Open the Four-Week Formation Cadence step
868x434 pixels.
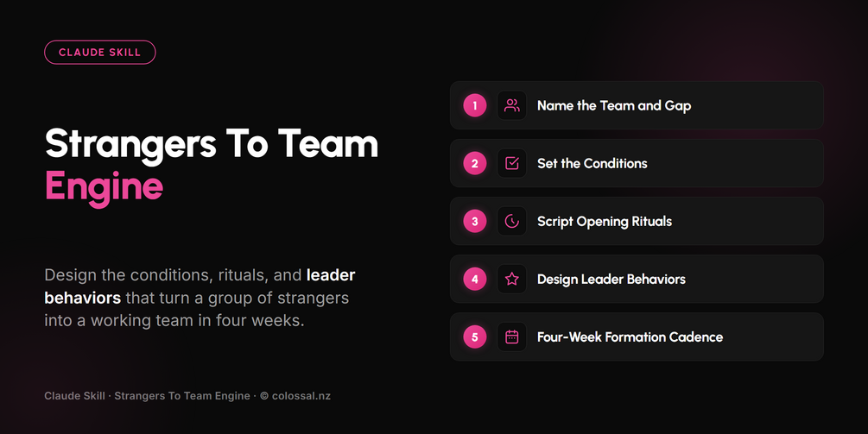[x=637, y=337]
